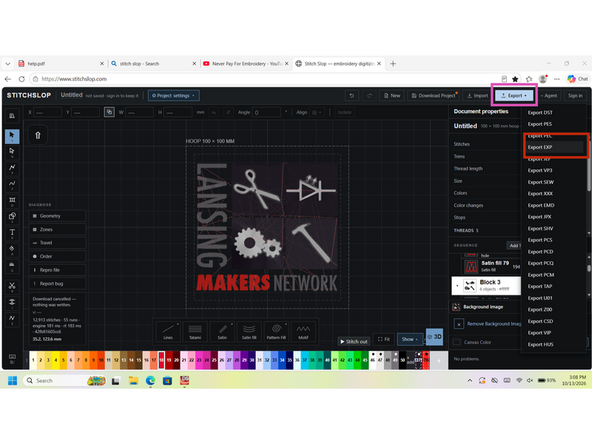This screenshot has height=444, width=592.
Task: Toggle the Order diagnose overlay
Action: click(x=57, y=256)
